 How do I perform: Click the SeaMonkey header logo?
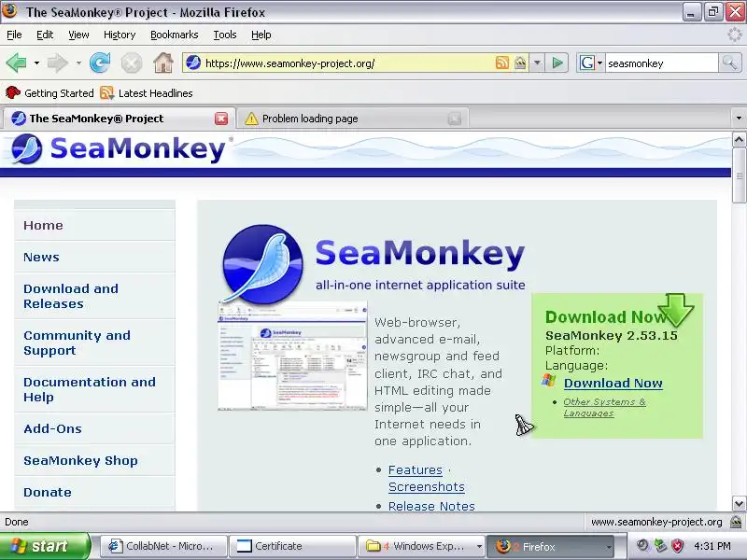[x=120, y=149]
